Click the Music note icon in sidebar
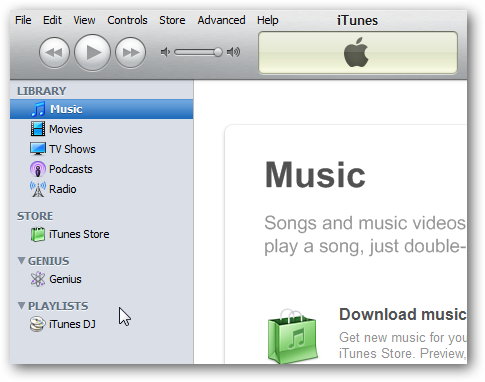The height and width of the screenshot is (382, 485). tap(38, 109)
